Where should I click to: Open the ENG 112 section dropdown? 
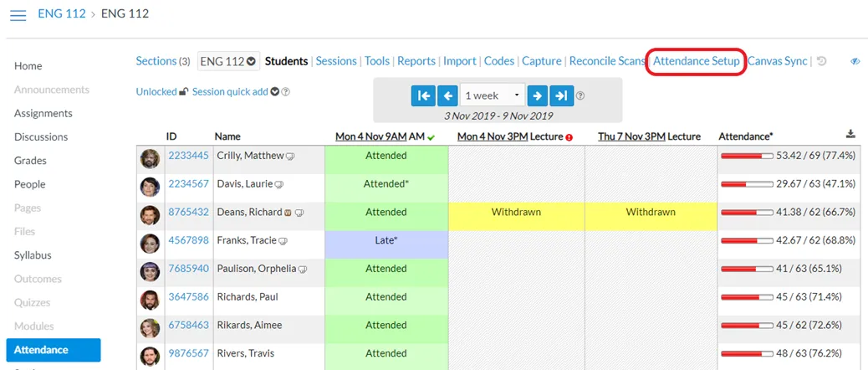[x=228, y=61]
